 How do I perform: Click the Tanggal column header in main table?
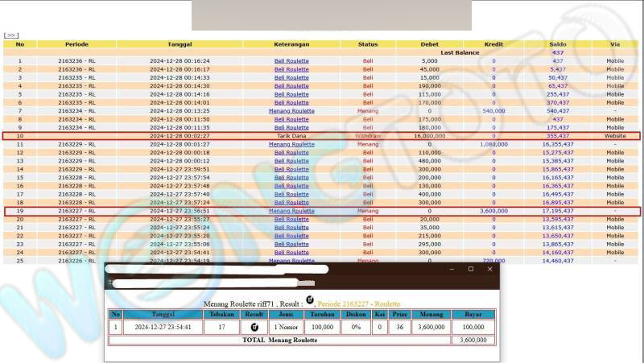pyautogui.click(x=180, y=44)
